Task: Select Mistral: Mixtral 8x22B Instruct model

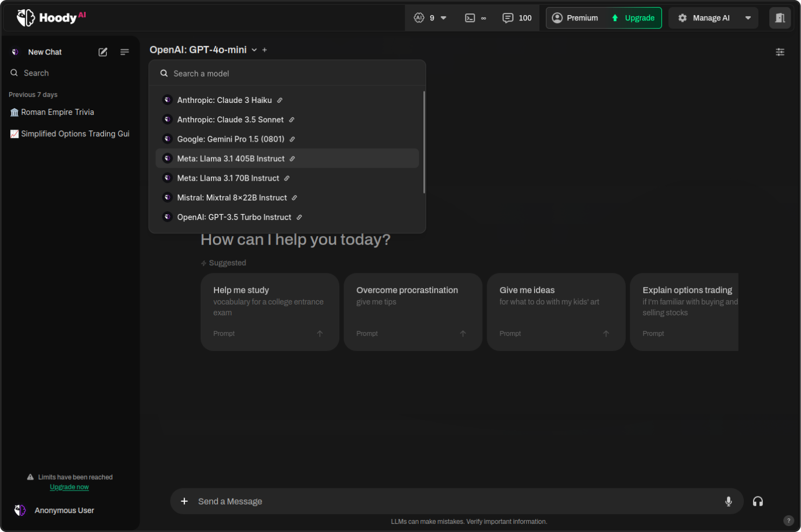Action: pos(287,198)
